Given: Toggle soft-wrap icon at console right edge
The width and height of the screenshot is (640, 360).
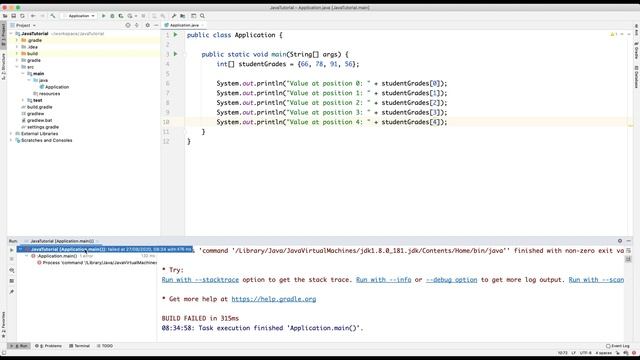Looking at the screenshot, I should (x=628, y=250).
